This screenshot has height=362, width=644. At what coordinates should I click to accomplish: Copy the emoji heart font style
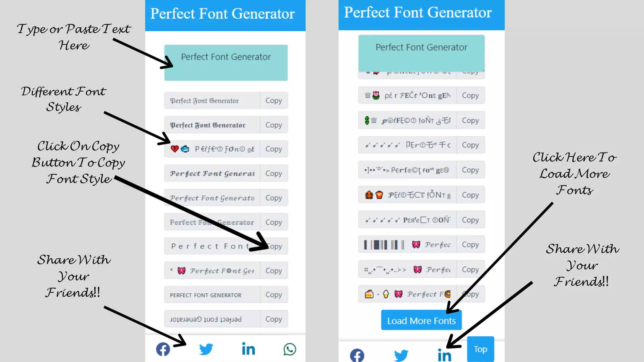(x=274, y=149)
